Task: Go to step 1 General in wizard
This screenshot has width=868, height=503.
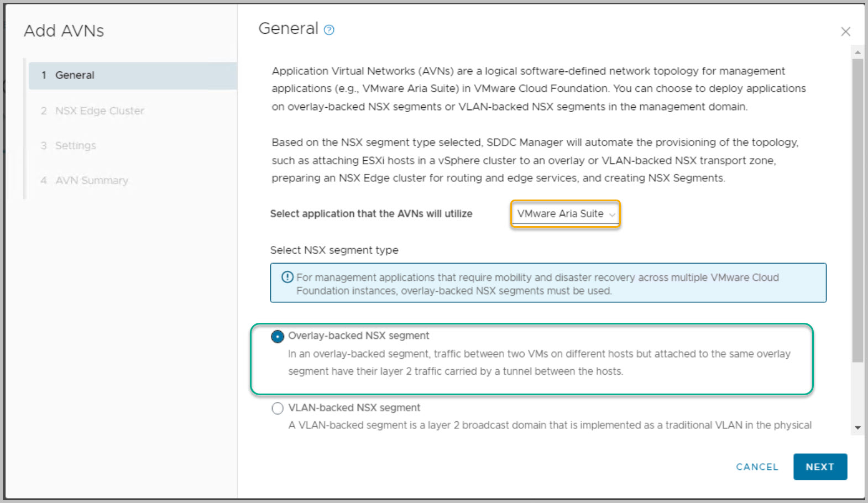Action: pos(75,75)
